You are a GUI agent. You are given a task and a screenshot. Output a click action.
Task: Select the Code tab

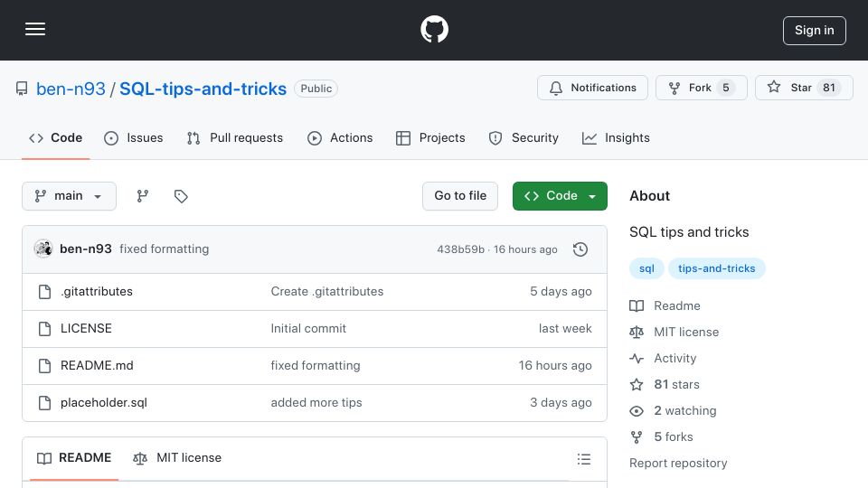click(56, 137)
